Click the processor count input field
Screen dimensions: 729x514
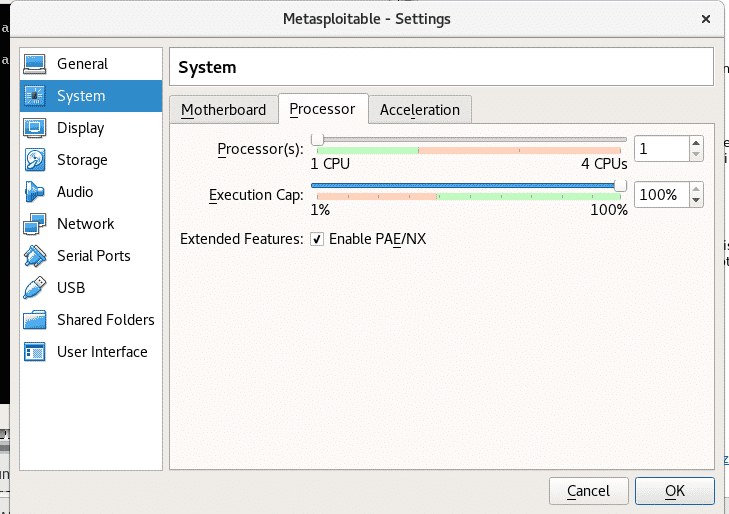pyautogui.click(x=661, y=149)
